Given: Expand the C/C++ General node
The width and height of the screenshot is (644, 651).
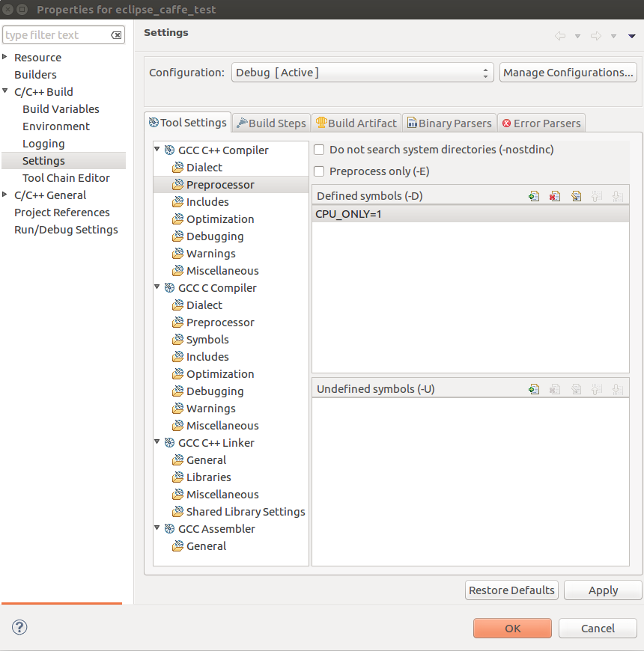Looking at the screenshot, I should [5, 195].
